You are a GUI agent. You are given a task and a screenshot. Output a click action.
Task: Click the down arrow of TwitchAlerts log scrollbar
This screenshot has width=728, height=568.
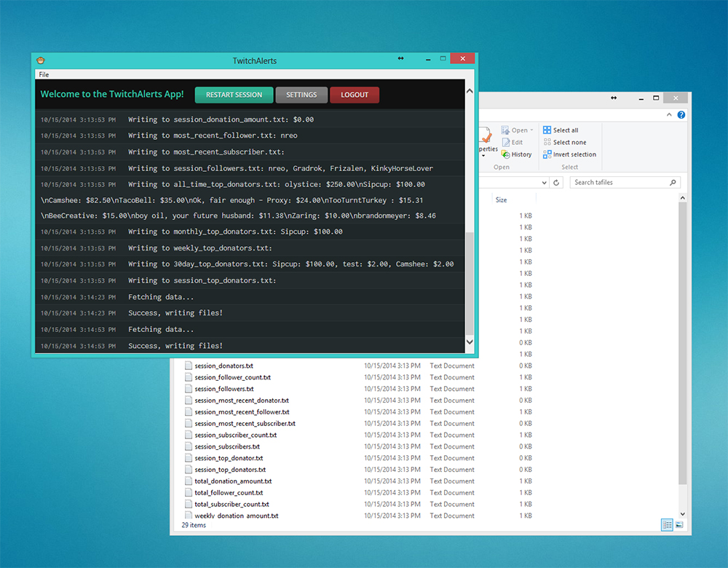pos(470,342)
